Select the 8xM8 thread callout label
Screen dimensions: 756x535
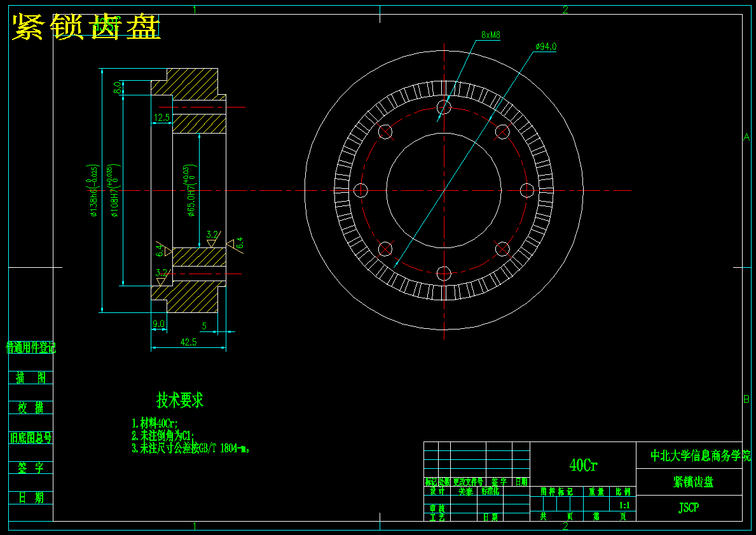[x=491, y=35]
